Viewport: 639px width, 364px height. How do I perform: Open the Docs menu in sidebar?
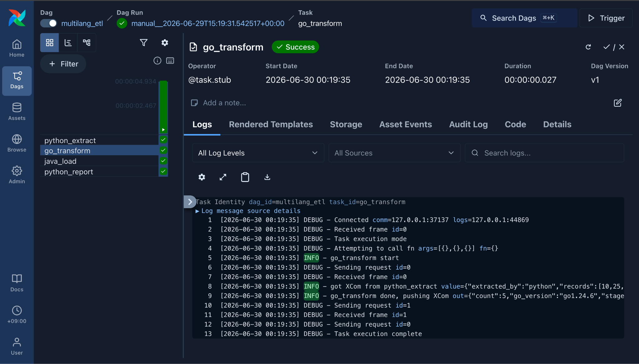point(17,283)
